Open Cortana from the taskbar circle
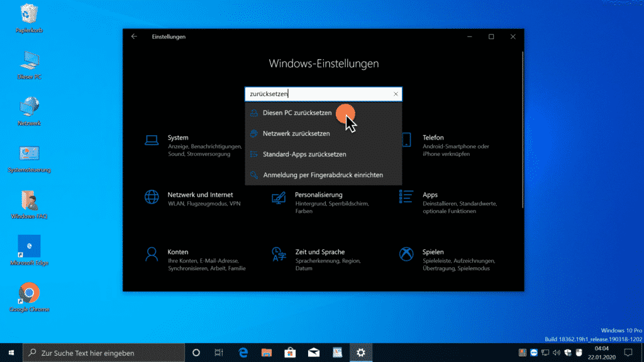Image resolution: width=644 pixels, height=362 pixels. 196,353
